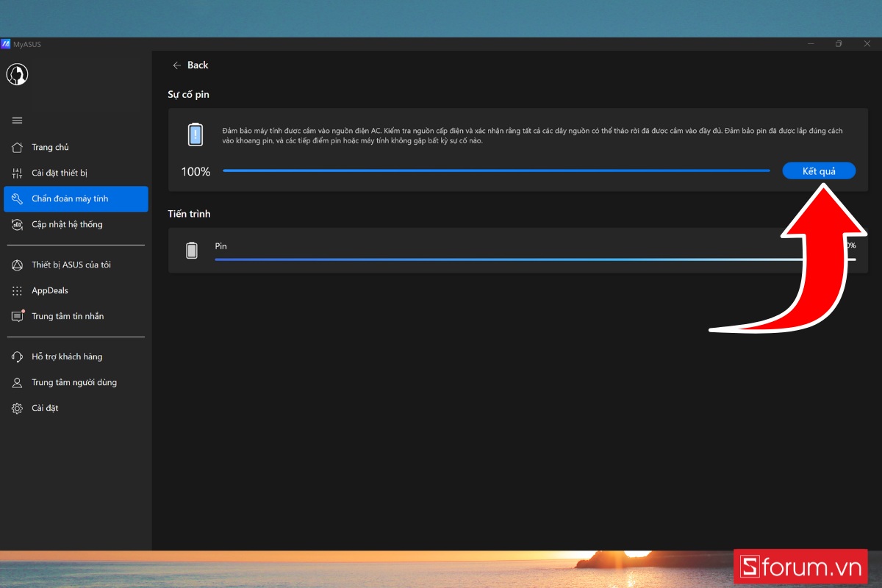Select Chẩn đoán máy tính menu item
This screenshot has width=882, height=588.
click(76, 198)
